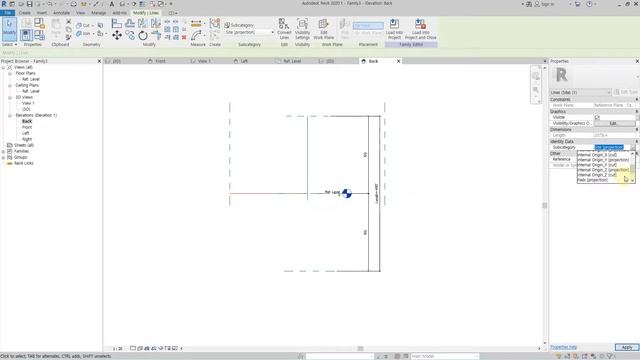Click the Move tool in the Modify panel
Viewport: 640px width, 360px height.
pos(117,35)
